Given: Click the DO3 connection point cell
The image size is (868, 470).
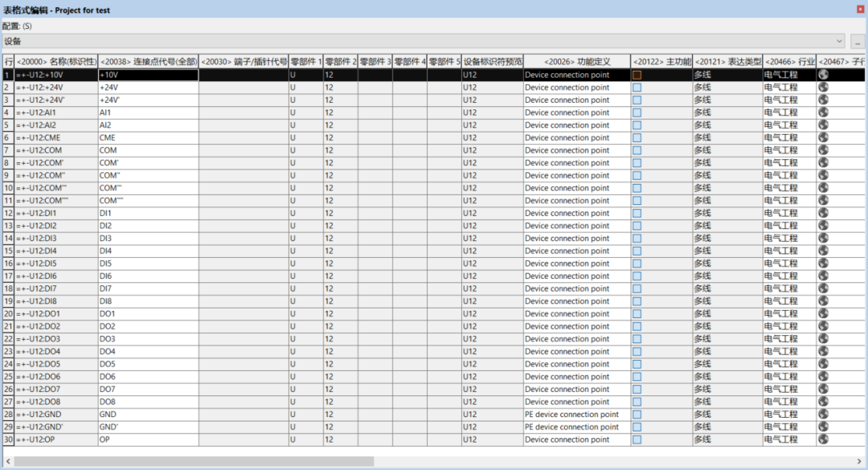Looking at the screenshot, I should click(x=149, y=339).
